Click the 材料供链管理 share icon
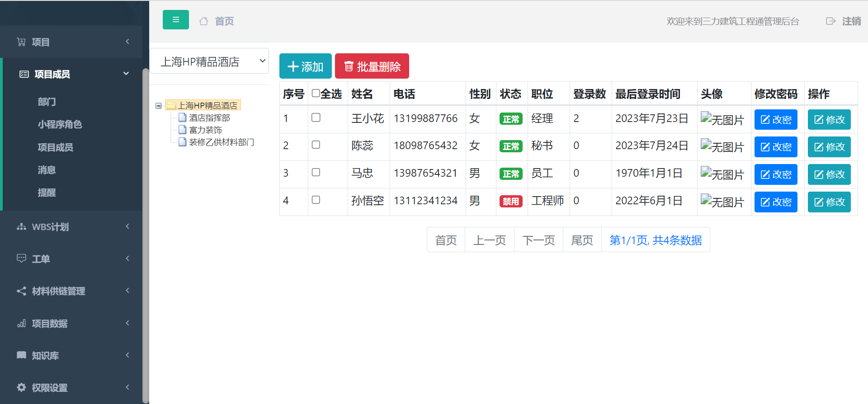The width and height of the screenshot is (868, 404). 21,291
